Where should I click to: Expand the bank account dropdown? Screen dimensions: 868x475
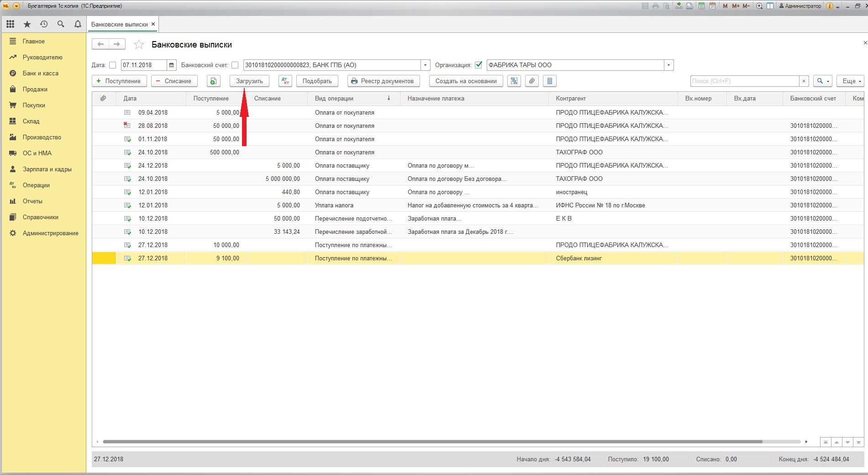(426, 65)
